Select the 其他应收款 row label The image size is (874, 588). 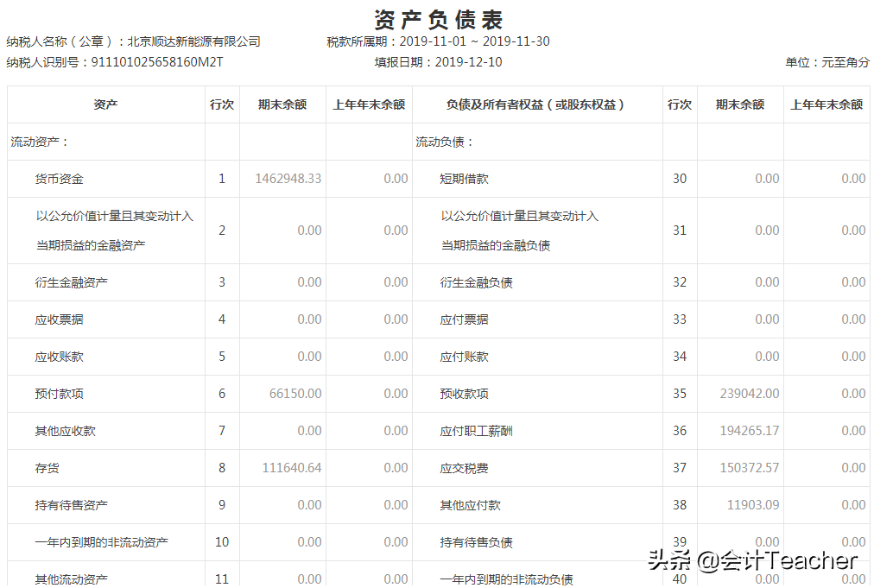66,431
